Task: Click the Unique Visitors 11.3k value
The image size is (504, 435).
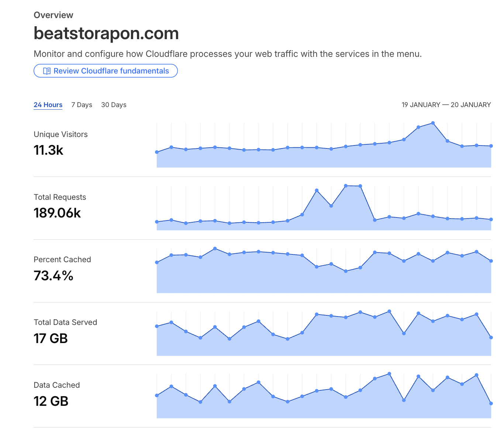Action: tap(48, 150)
